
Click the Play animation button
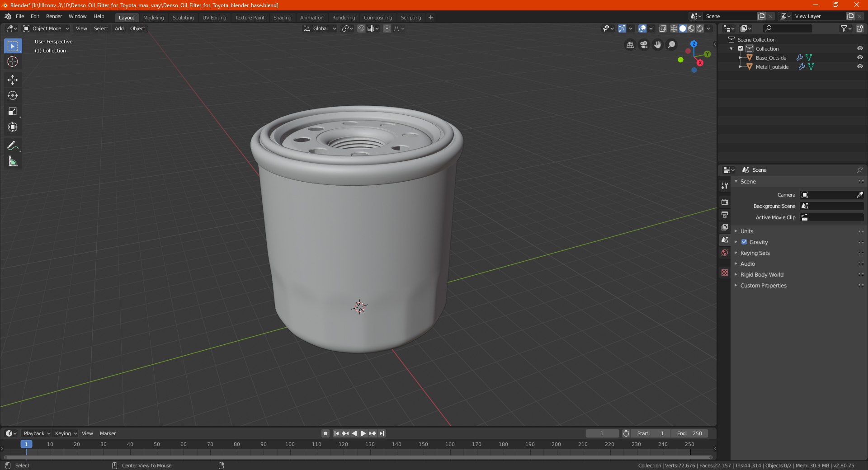click(363, 433)
